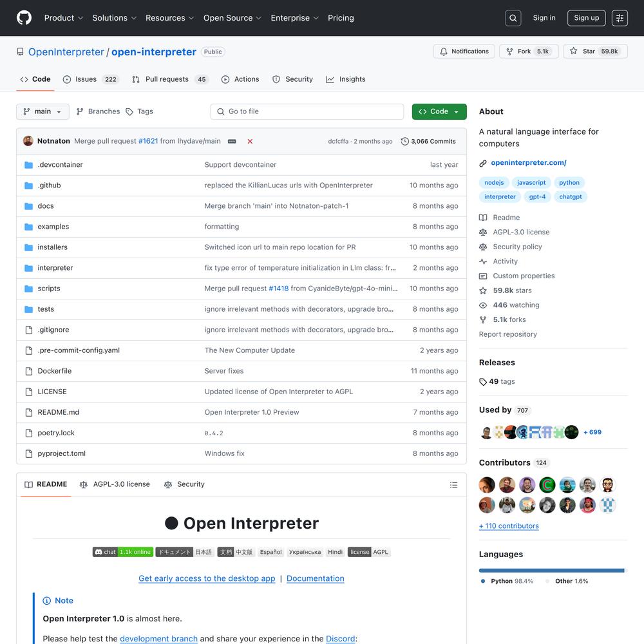Viewport: 644px width, 644px height.
Task: Open the settings sliders icon in header
Action: pos(620,18)
